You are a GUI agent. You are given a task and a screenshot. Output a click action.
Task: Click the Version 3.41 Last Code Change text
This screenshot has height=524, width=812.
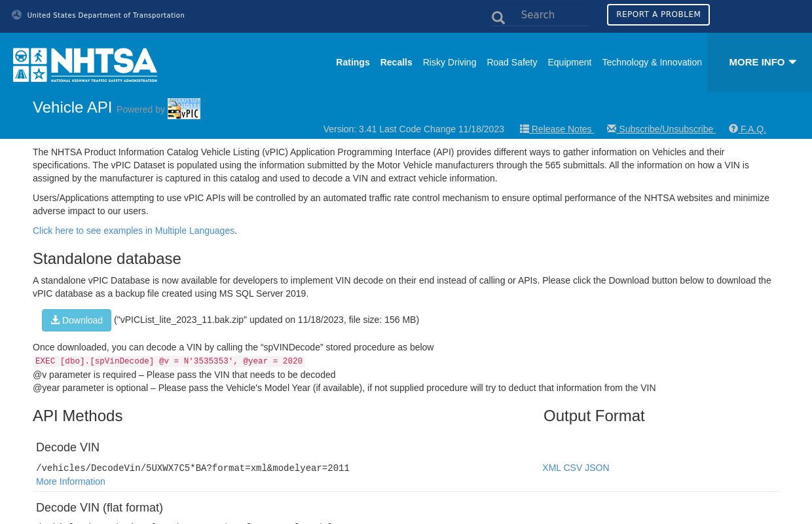pos(414,129)
